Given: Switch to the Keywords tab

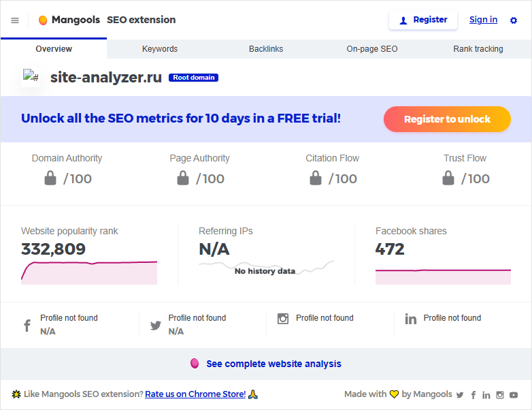Looking at the screenshot, I should click(x=160, y=48).
